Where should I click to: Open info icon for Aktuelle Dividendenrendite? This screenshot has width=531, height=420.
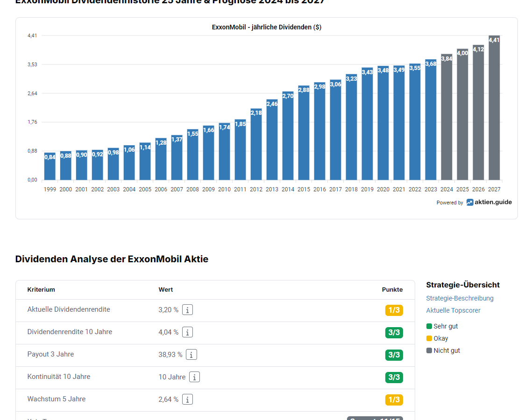[x=187, y=310]
